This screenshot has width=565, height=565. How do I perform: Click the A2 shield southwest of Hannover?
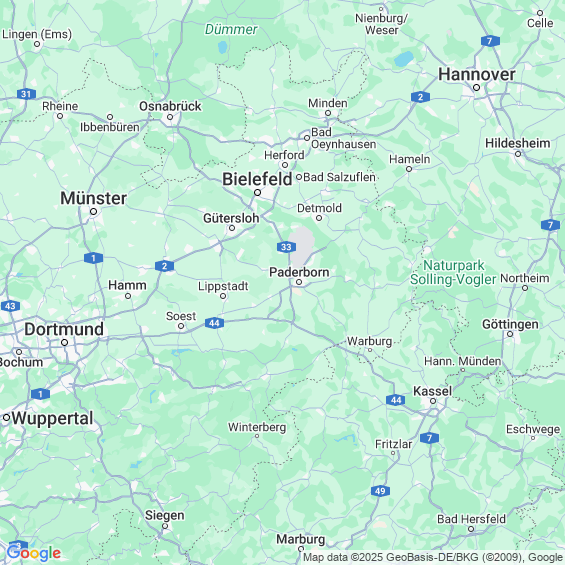(x=420, y=97)
